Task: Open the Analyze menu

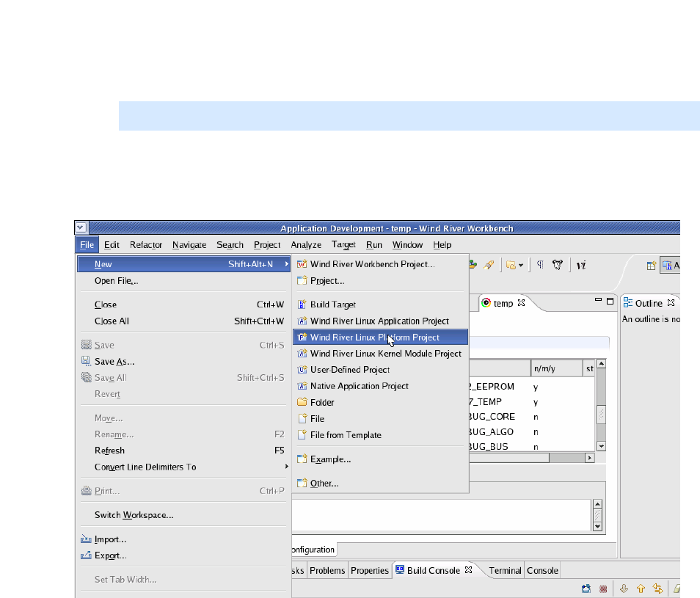Action: pos(306,245)
